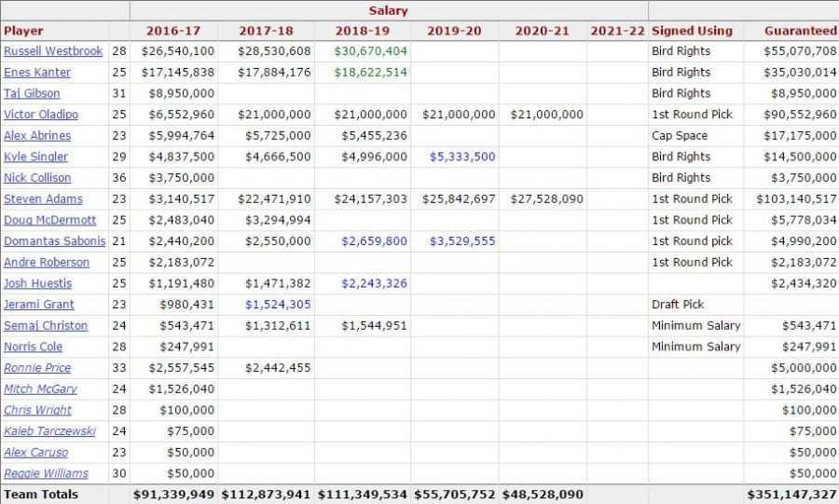Open Josh Huestis player link
The width and height of the screenshot is (839, 504).
(37, 283)
